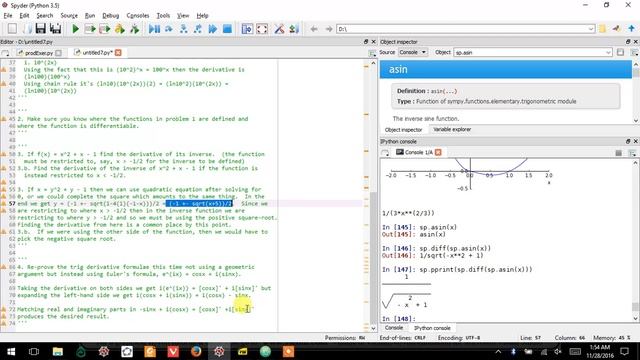Open the Consoles menu
The image size is (640, 360).
click(138, 16)
